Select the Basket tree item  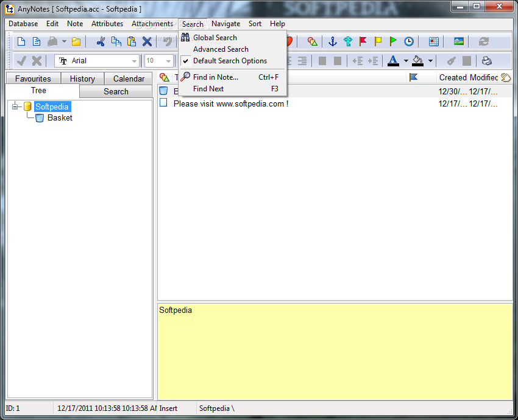pos(60,118)
